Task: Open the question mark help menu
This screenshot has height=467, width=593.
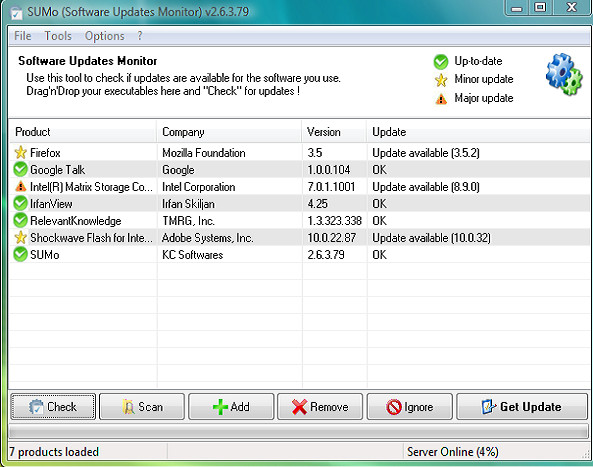Action: click(140, 36)
